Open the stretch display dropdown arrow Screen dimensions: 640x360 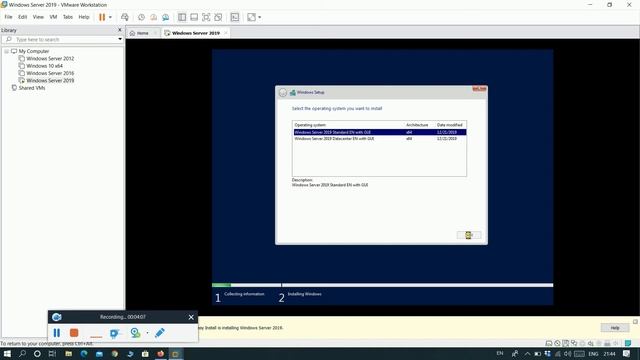260,17
